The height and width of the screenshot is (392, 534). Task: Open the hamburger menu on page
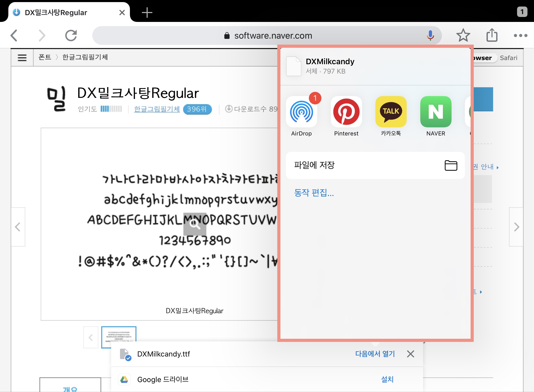pos(22,57)
